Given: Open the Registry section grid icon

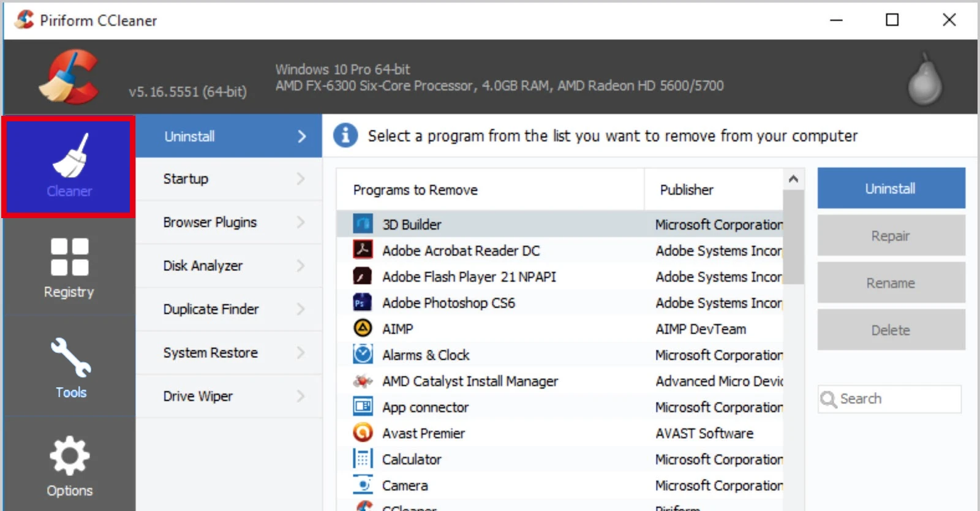Looking at the screenshot, I should [69, 257].
